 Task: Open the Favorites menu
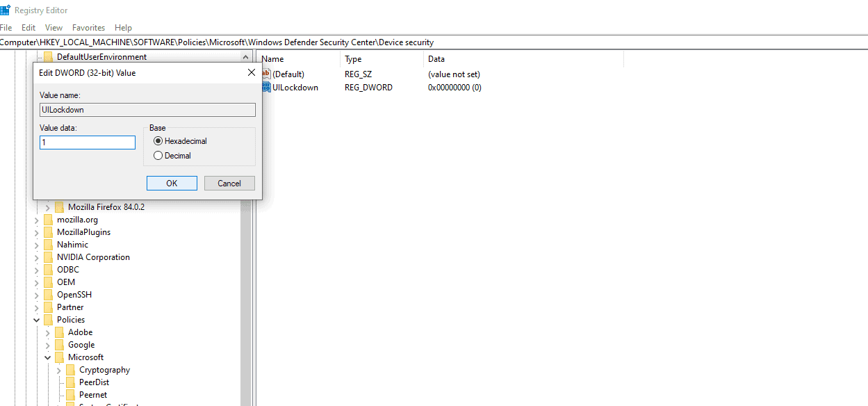pos(89,28)
